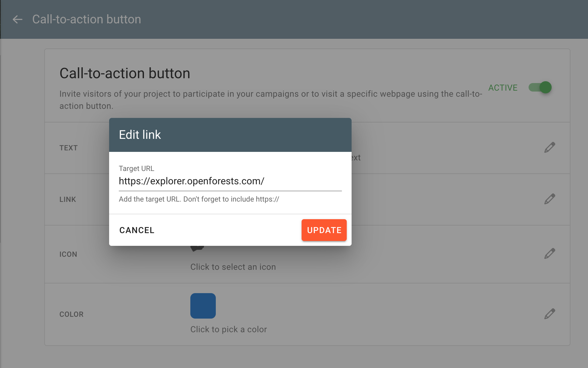Click the "Click to pick a color" text
The height and width of the screenshot is (368, 588).
[x=229, y=330]
